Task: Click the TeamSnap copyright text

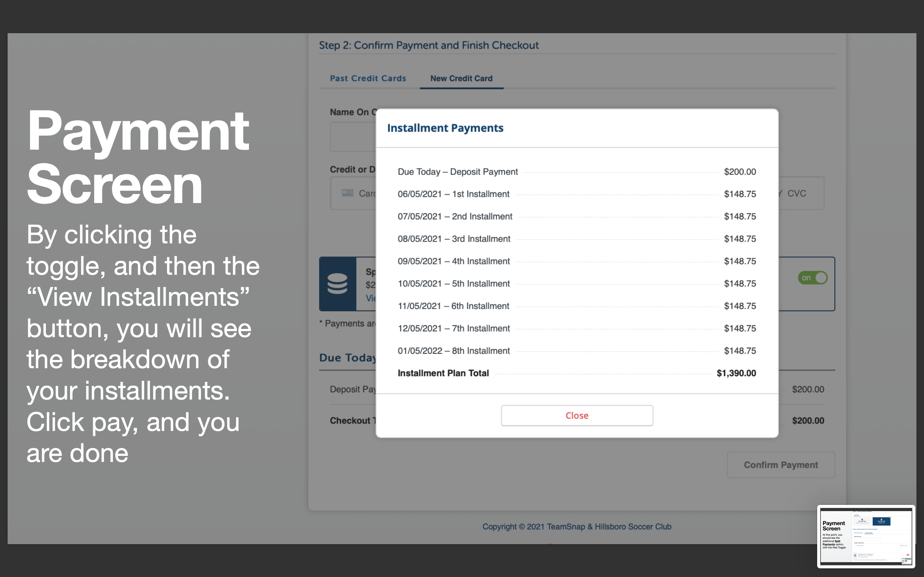Action: [x=576, y=527]
